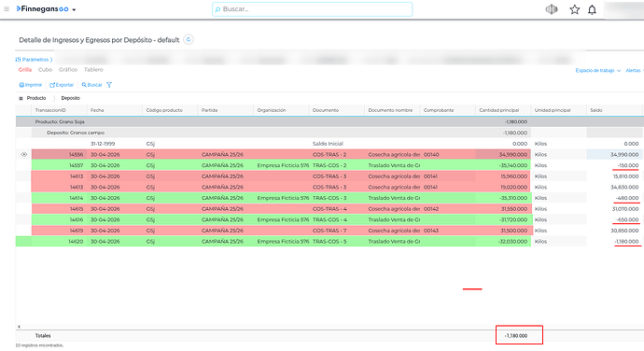
Task: Select transaction ID 14556 cell
Action: [x=59, y=155]
